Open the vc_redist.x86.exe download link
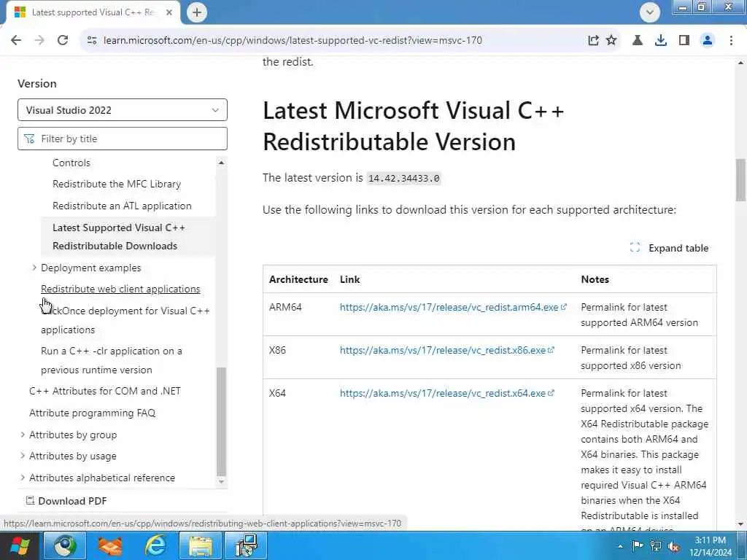 click(x=446, y=350)
